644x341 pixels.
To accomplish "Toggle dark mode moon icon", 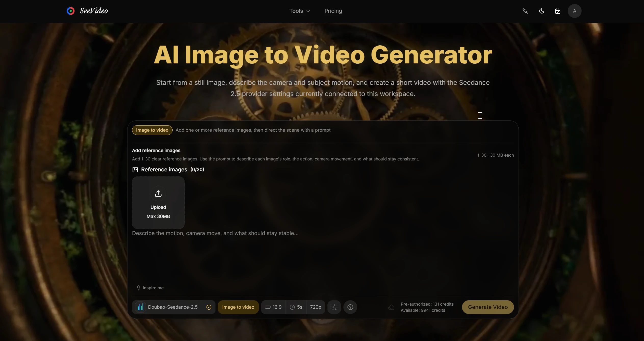I will point(542,11).
